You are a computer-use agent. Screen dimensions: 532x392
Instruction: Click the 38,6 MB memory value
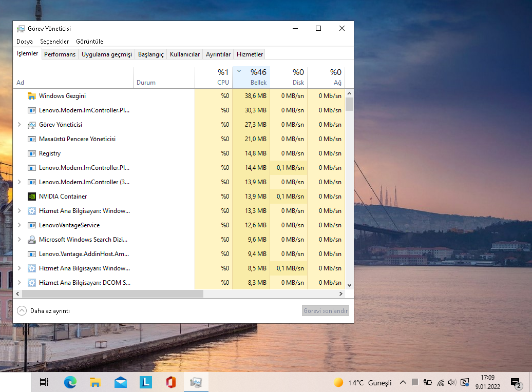click(256, 96)
